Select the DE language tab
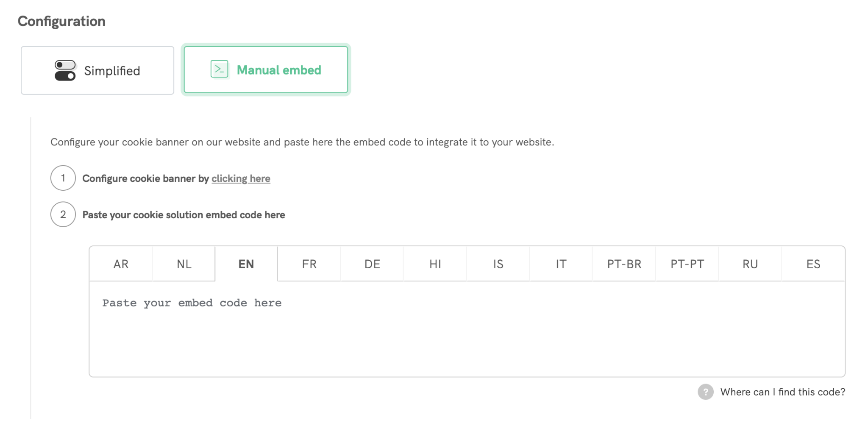This screenshot has height=423, width=868. click(x=372, y=264)
